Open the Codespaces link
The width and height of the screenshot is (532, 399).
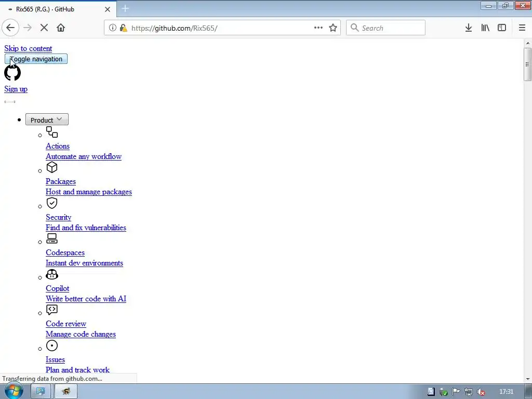tap(65, 252)
